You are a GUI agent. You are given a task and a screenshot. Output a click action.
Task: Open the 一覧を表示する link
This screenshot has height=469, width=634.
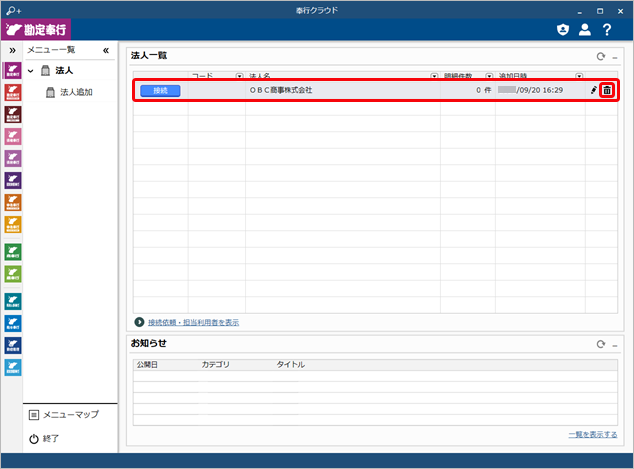click(x=593, y=435)
